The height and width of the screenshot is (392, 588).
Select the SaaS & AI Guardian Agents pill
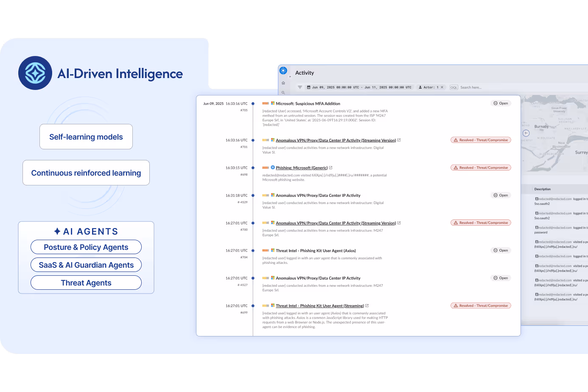pyautogui.click(x=86, y=265)
